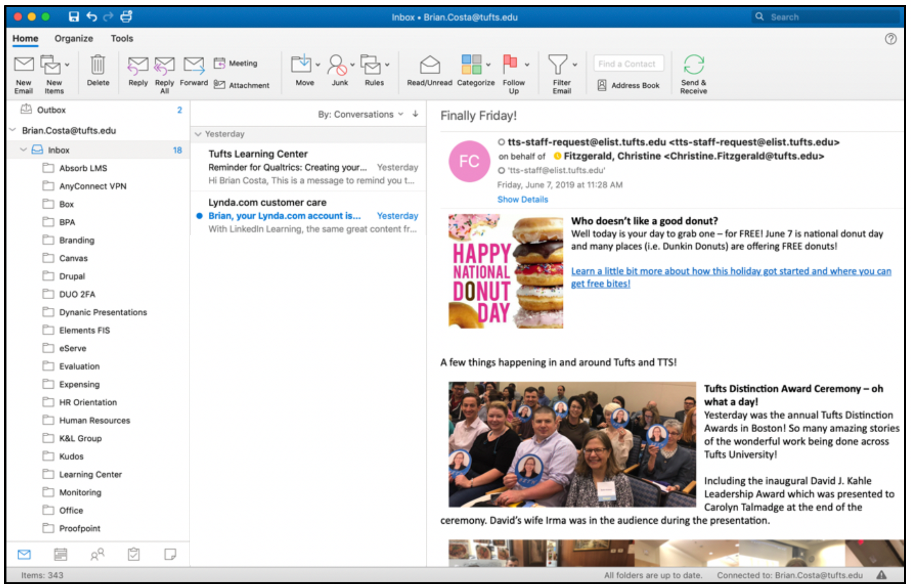Viewport: 911px width, 588px height.
Task: Click the unread blue dot on Lynda.com email
Action: (199, 216)
